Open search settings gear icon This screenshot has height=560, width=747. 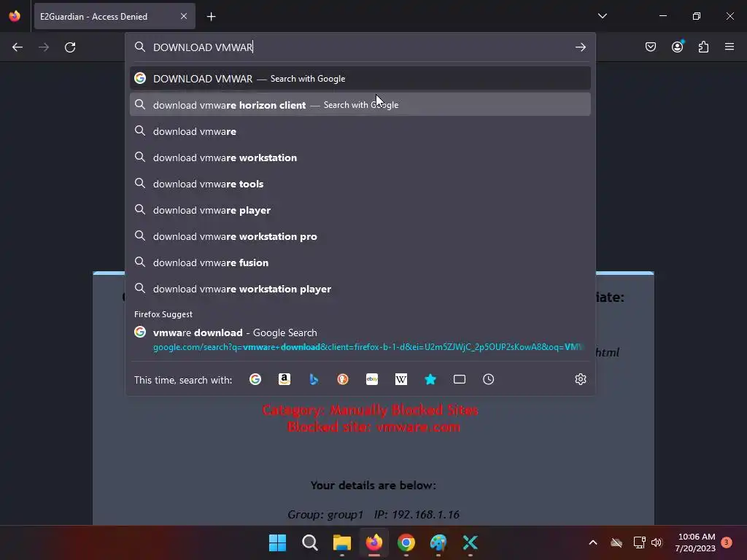click(x=580, y=379)
